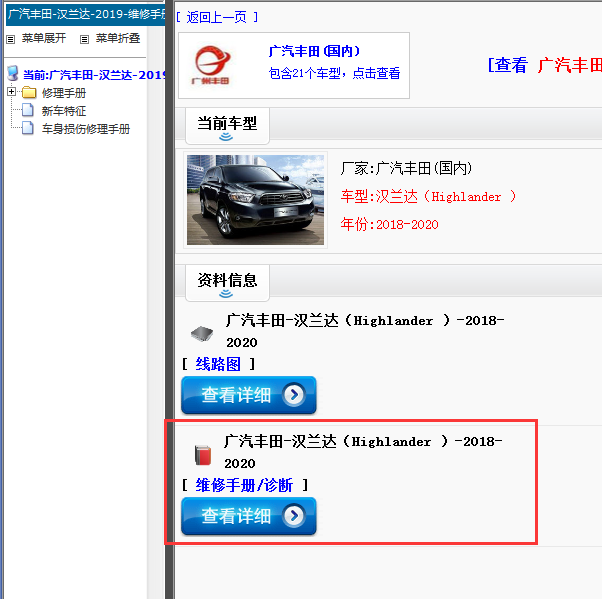602x599 pixels.
Task: Open the 资料信息 tab
Action: point(227,283)
